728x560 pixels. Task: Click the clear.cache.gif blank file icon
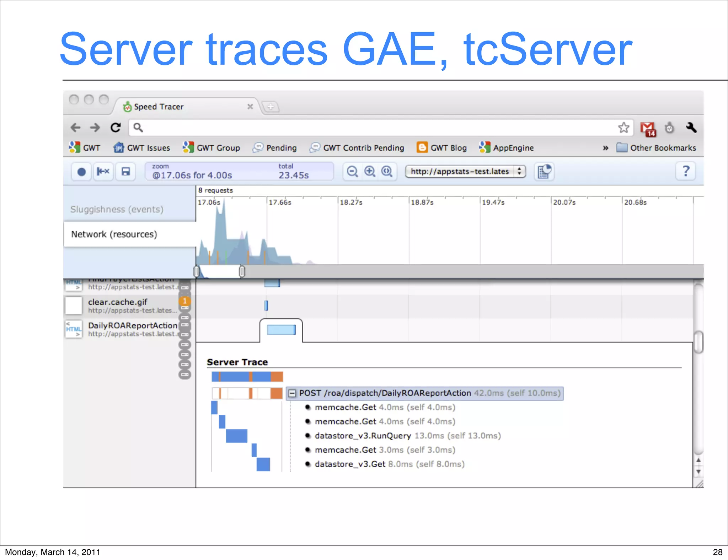tap(74, 306)
